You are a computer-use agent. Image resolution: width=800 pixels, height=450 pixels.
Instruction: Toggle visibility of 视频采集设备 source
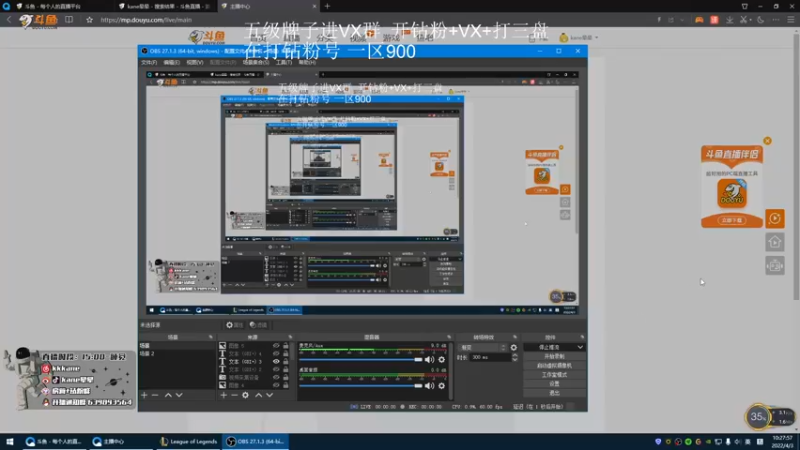click(276, 378)
